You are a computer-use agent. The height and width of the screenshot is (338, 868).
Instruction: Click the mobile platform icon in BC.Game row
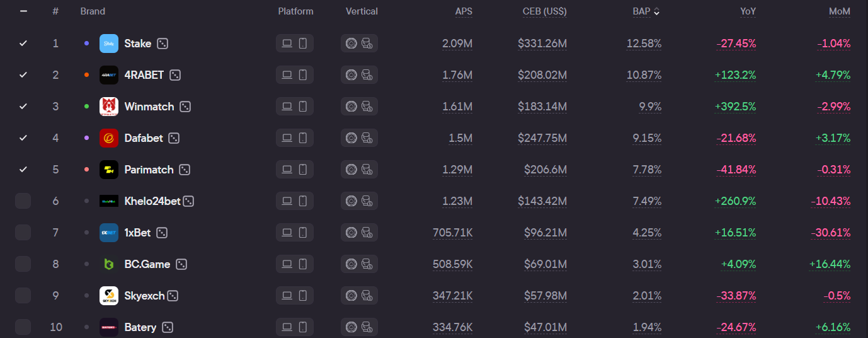tap(302, 264)
